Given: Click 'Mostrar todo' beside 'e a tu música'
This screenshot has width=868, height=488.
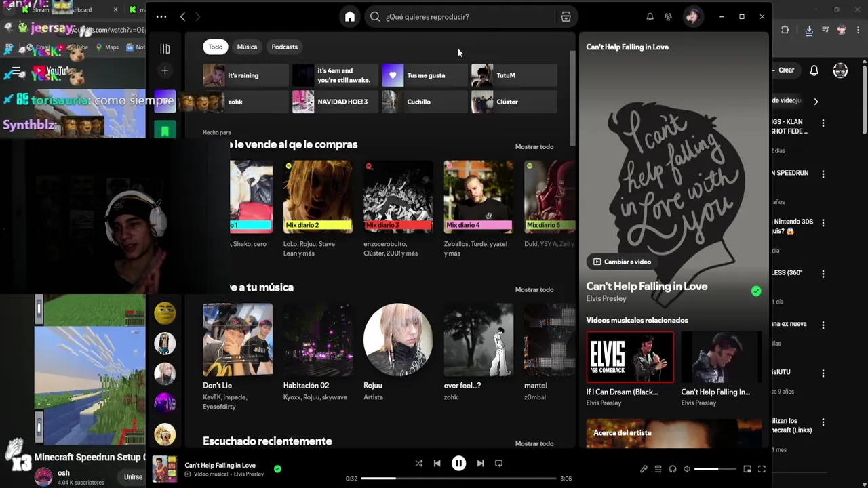Looking at the screenshot, I should coord(534,289).
